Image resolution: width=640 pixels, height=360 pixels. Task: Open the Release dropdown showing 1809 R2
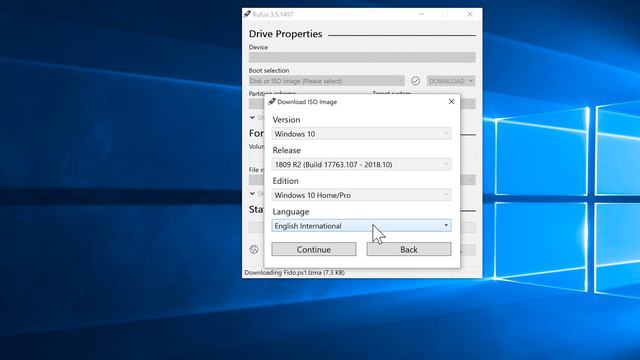(361, 164)
